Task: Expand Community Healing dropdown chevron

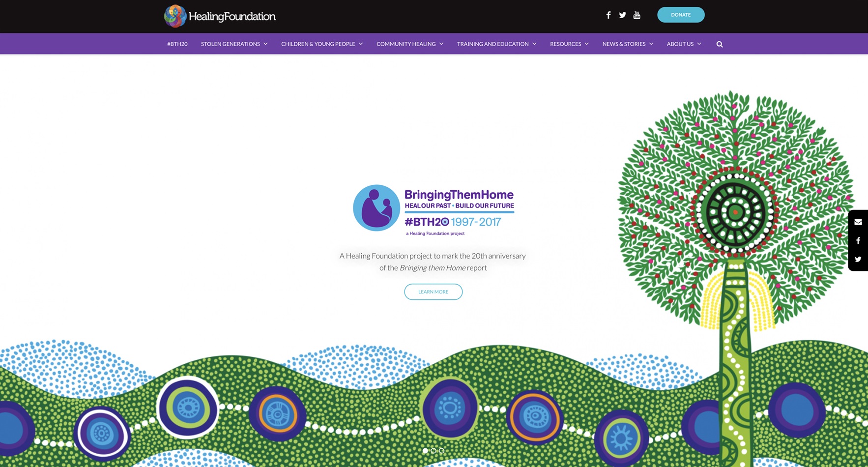Action: point(441,44)
